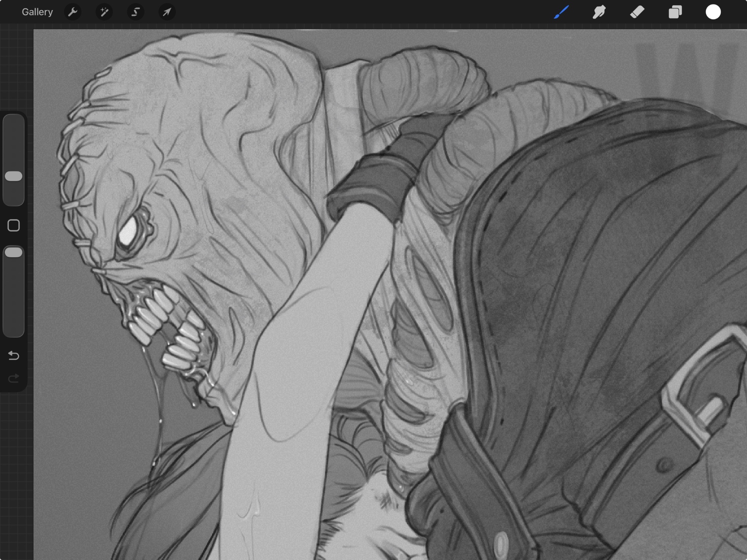This screenshot has height=560, width=747.
Task: Tap the square Modify button in sidebar
Action: pos(14,225)
